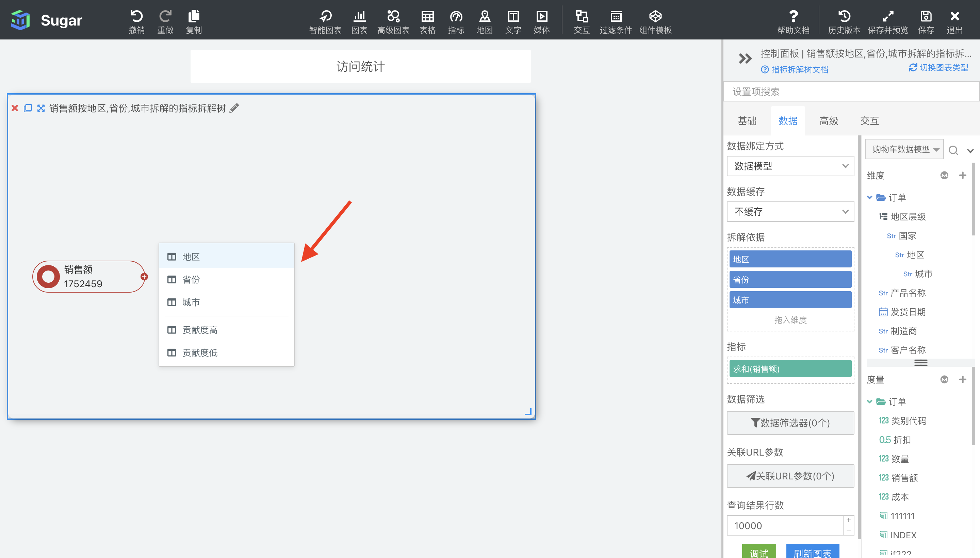Open History Versions (历史版本)
This screenshot has height=558, width=980.
(x=844, y=21)
